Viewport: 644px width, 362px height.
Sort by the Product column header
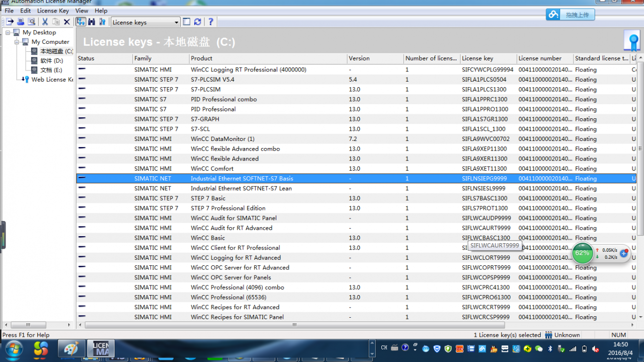point(268,58)
